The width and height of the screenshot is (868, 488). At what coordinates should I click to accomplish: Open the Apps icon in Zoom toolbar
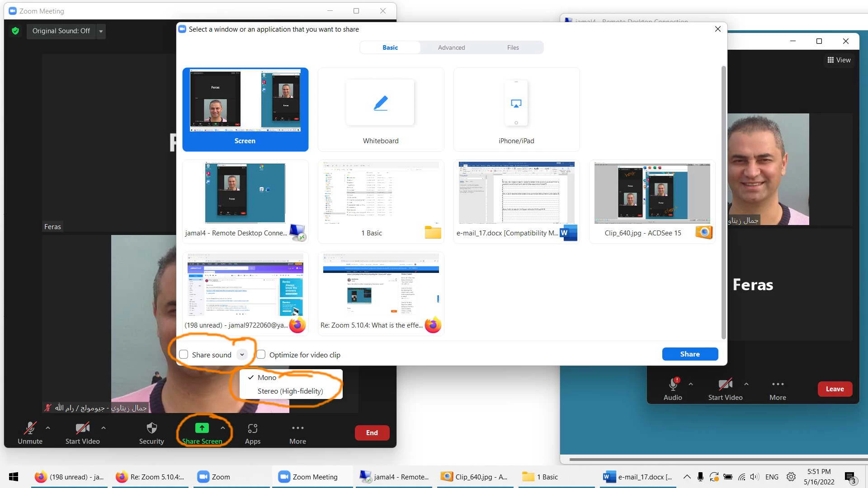coord(252,428)
